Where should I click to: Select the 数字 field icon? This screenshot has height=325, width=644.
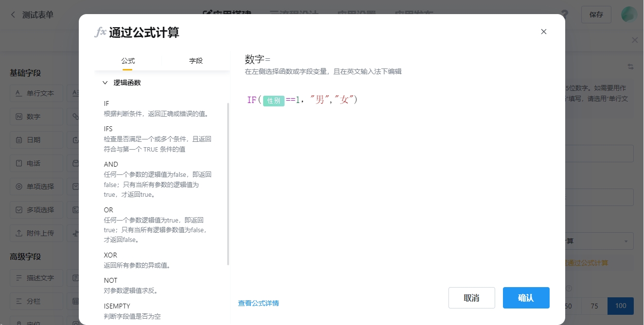point(19,117)
